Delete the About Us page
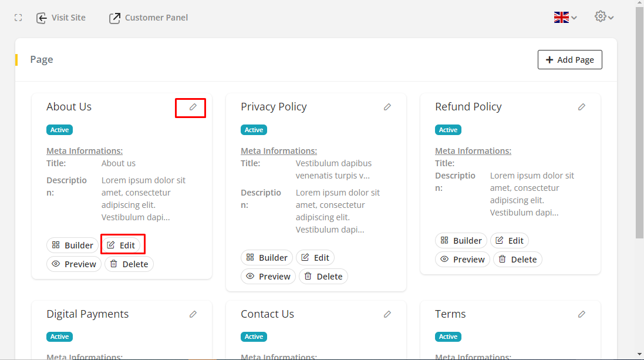Viewport: 644px width, 360px height. tap(129, 264)
